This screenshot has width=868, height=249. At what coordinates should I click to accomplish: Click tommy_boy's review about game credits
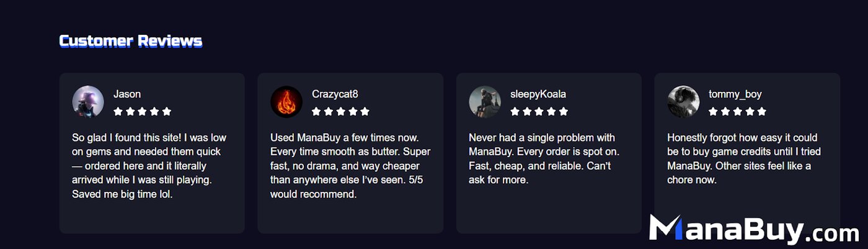click(742, 158)
